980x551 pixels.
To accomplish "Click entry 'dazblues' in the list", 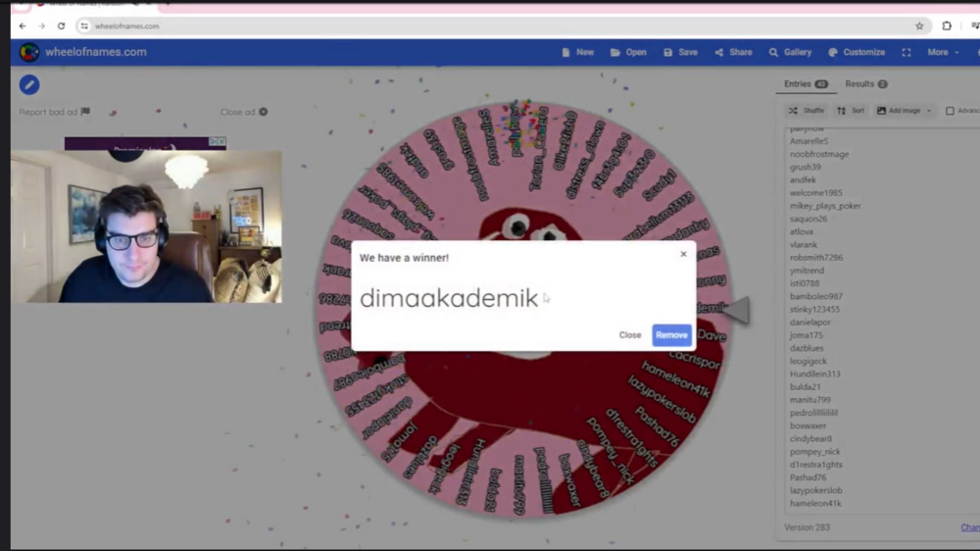I will (807, 348).
